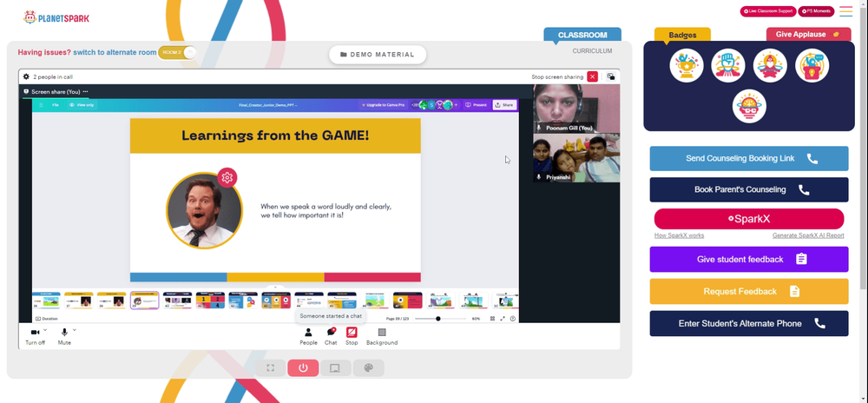Expand the camera options arrow

[45, 330]
